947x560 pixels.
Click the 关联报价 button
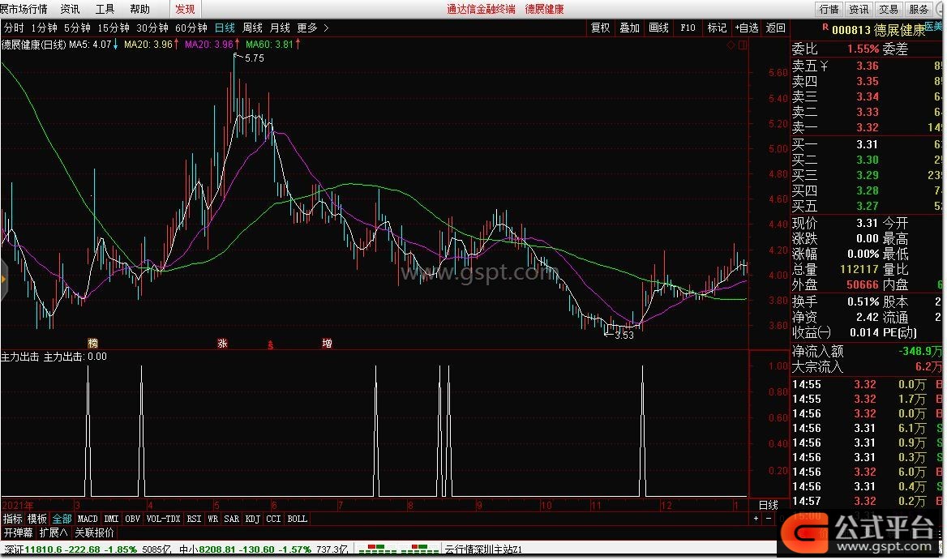[x=94, y=532]
